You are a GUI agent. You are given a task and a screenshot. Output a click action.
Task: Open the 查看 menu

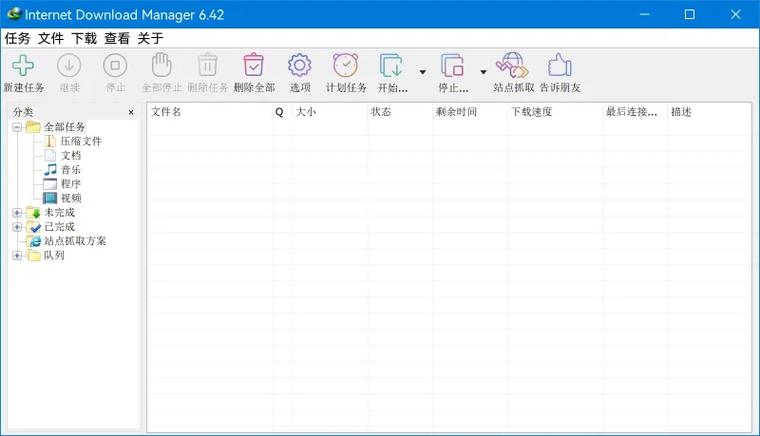tap(117, 38)
